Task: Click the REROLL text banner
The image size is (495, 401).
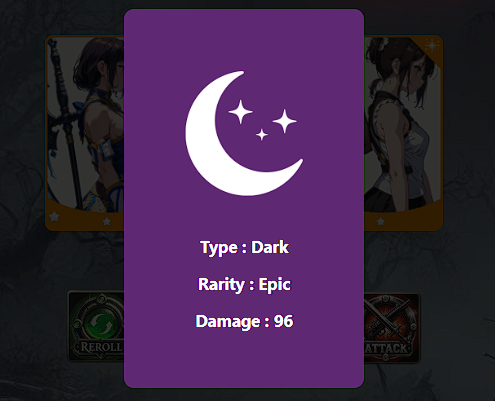Action: (101, 347)
